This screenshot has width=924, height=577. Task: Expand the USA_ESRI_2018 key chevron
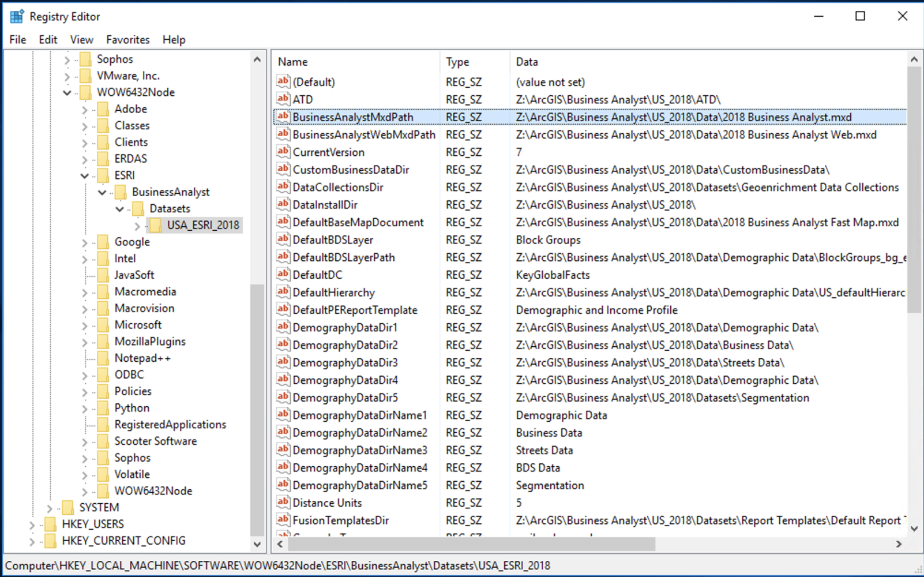[x=137, y=226]
